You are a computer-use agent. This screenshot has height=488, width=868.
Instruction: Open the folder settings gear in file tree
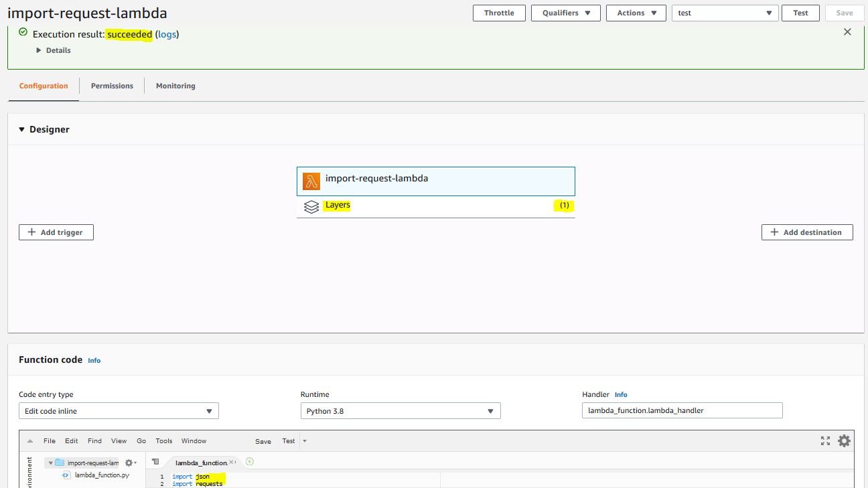(130, 463)
